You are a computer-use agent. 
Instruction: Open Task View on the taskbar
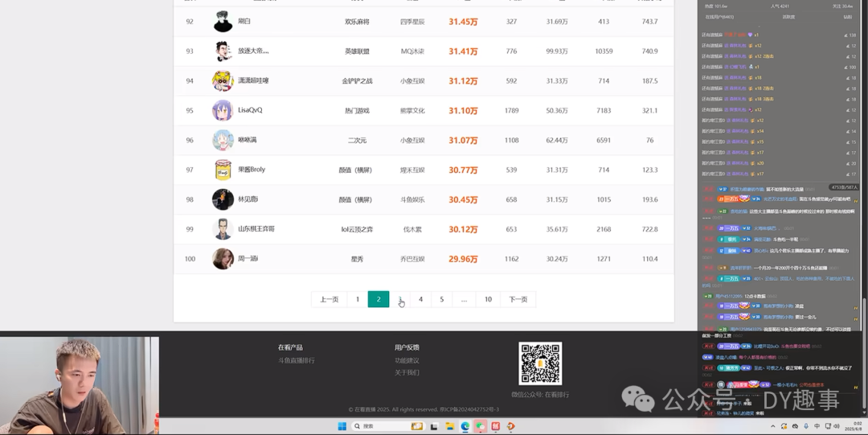(435, 426)
